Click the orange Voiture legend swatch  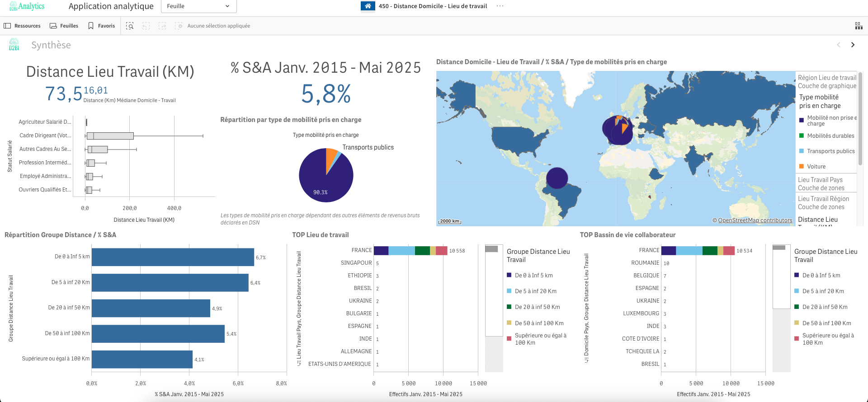click(802, 166)
